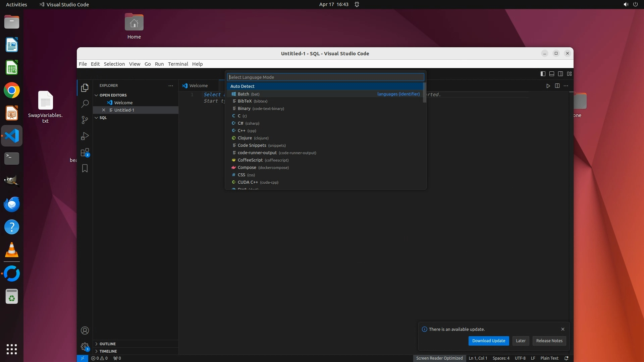This screenshot has width=644, height=362.
Task: Click the Later button in notification
Action: (x=521, y=341)
